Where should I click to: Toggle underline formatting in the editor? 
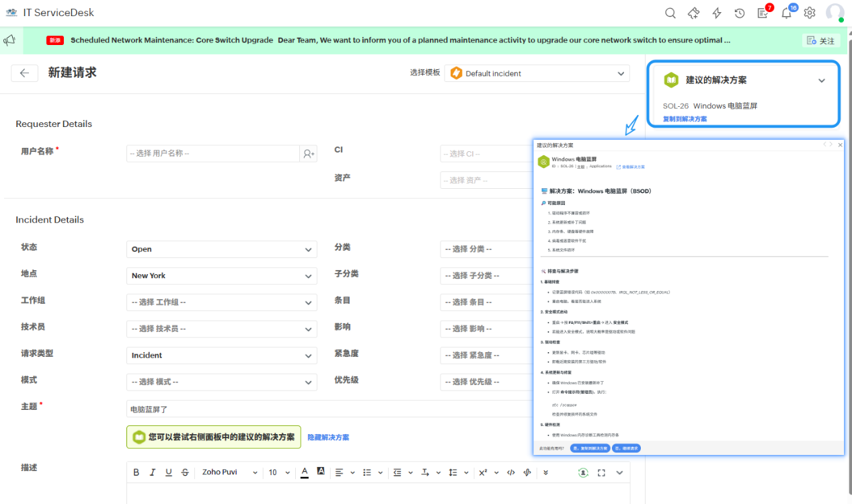tap(168, 472)
